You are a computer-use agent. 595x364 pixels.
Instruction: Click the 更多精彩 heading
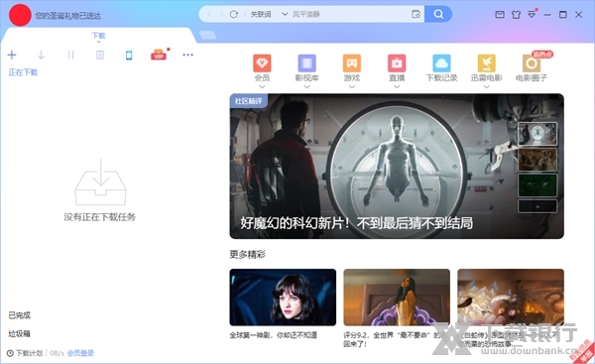(x=247, y=254)
